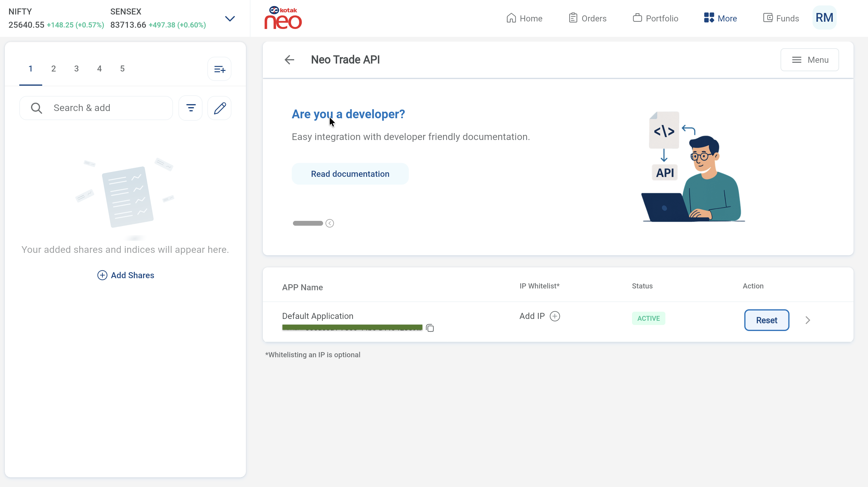868x487 pixels.
Task: Click the back arrow beside Neo Trade API
Action: click(x=289, y=60)
